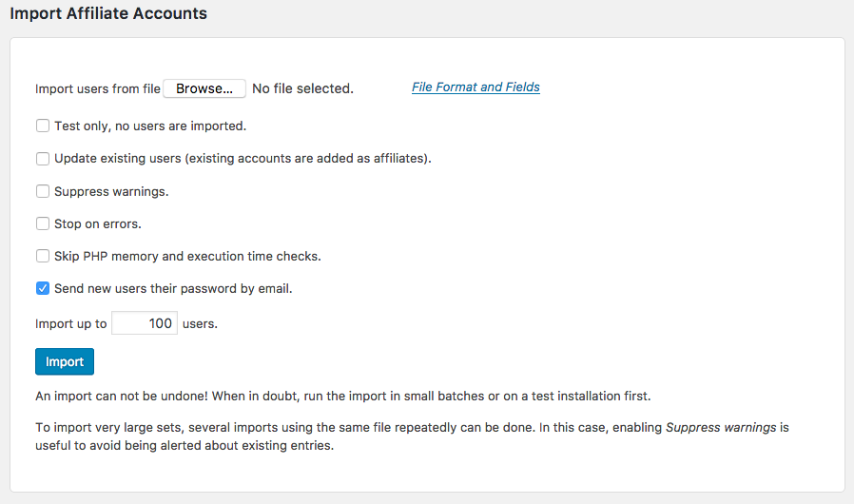Open the File Format and Fields link
The height and width of the screenshot is (504, 854).
tap(476, 87)
